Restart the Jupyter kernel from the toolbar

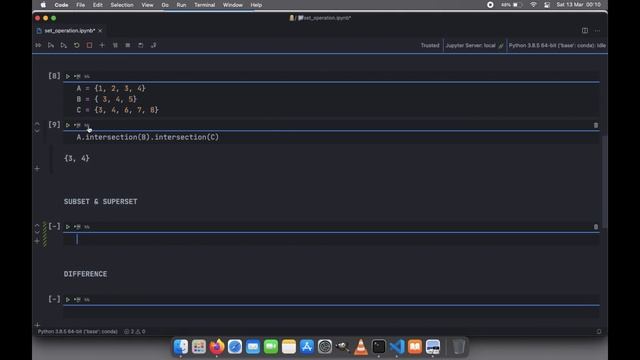76,45
